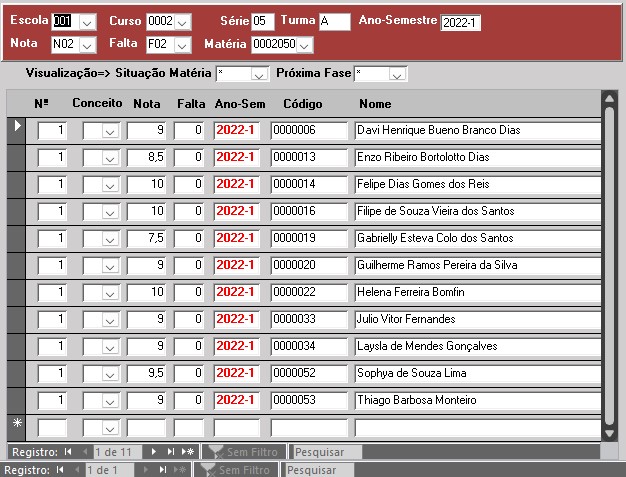The image size is (626, 477).
Task: Click the record number box 1 de 11
Action: [x=117, y=452]
